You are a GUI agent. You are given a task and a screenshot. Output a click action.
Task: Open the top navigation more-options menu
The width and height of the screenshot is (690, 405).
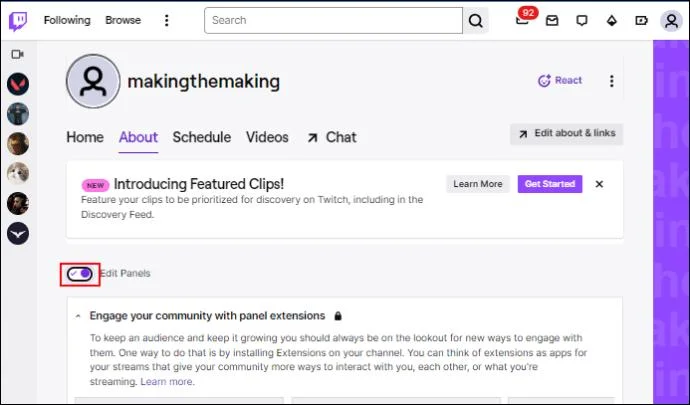pos(166,20)
